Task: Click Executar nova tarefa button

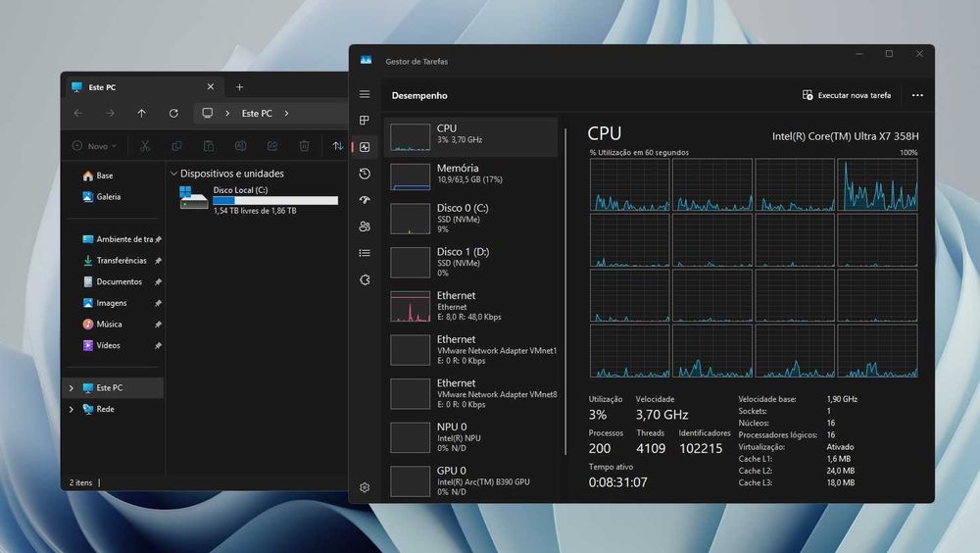Action: 847,95
